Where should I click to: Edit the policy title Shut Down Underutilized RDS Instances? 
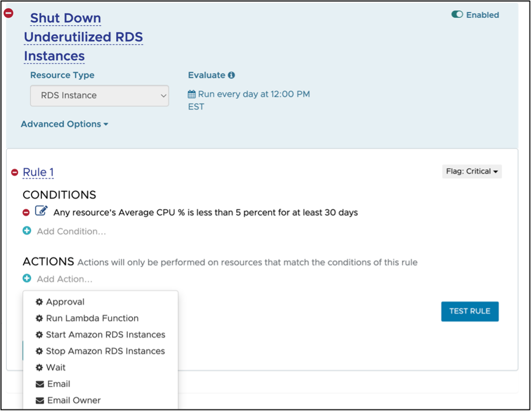coord(83,37)
